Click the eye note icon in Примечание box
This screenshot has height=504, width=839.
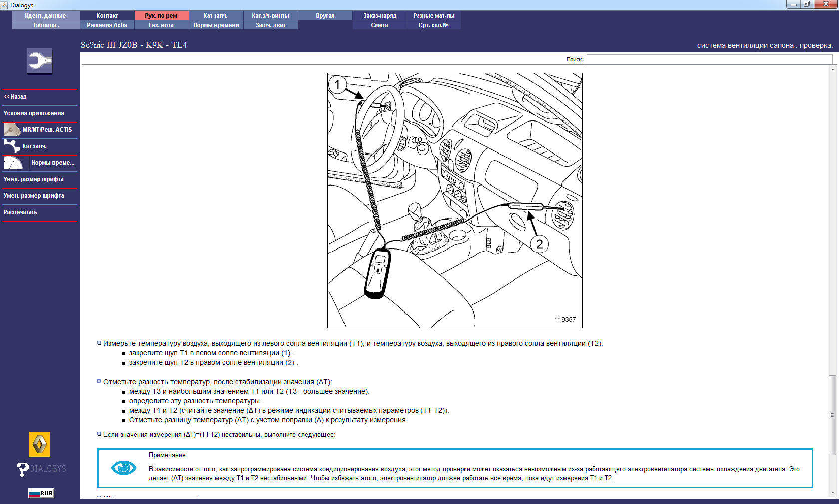tap(123, 468)
